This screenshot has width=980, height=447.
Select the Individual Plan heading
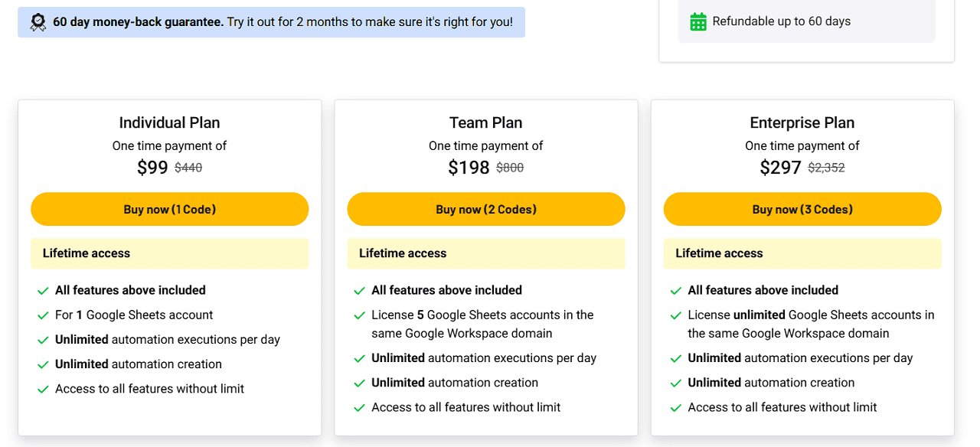(x=169, y=122)
